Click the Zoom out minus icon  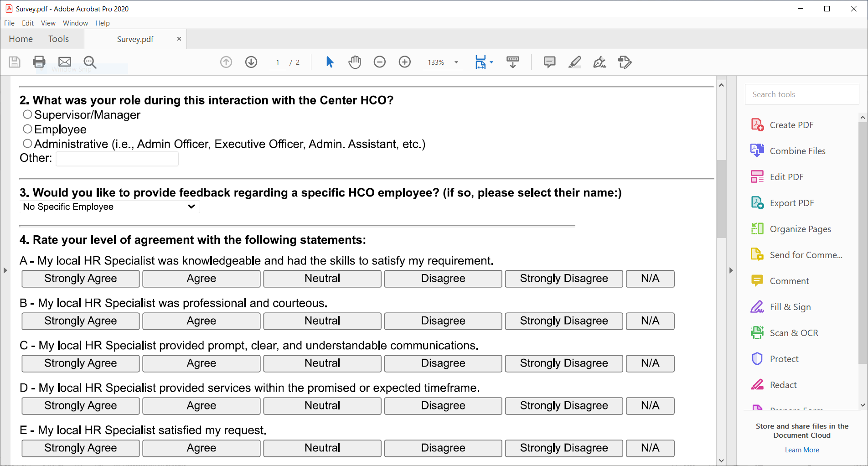tap(380, 62)
